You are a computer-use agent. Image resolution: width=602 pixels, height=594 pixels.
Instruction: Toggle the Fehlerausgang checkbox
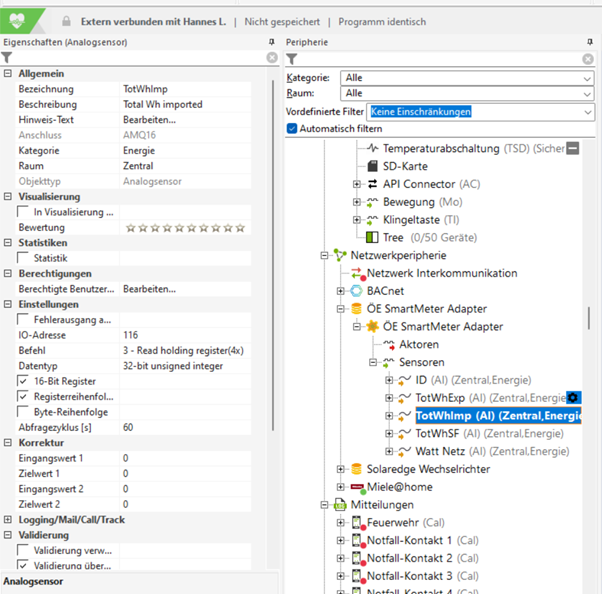(x=23, y=319)
